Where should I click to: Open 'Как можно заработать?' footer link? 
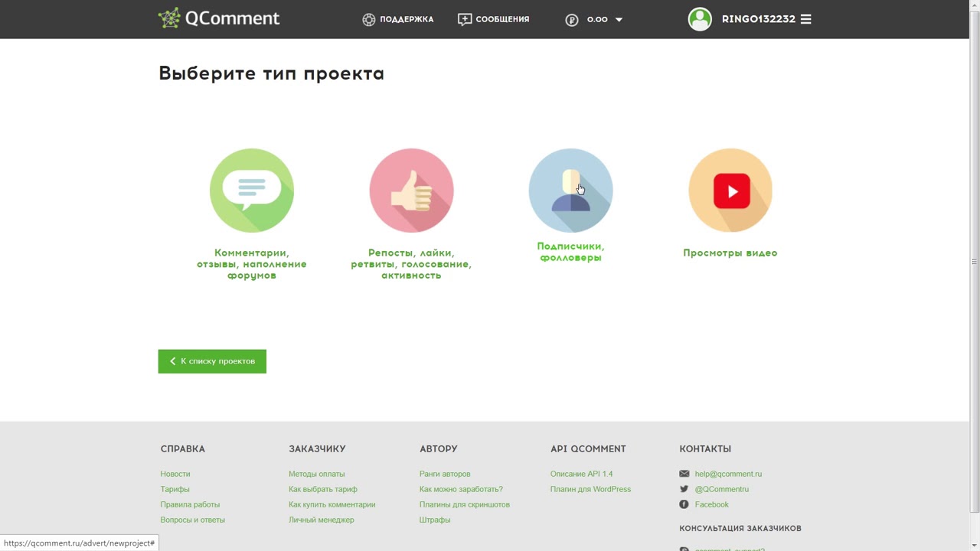[461, 489]
